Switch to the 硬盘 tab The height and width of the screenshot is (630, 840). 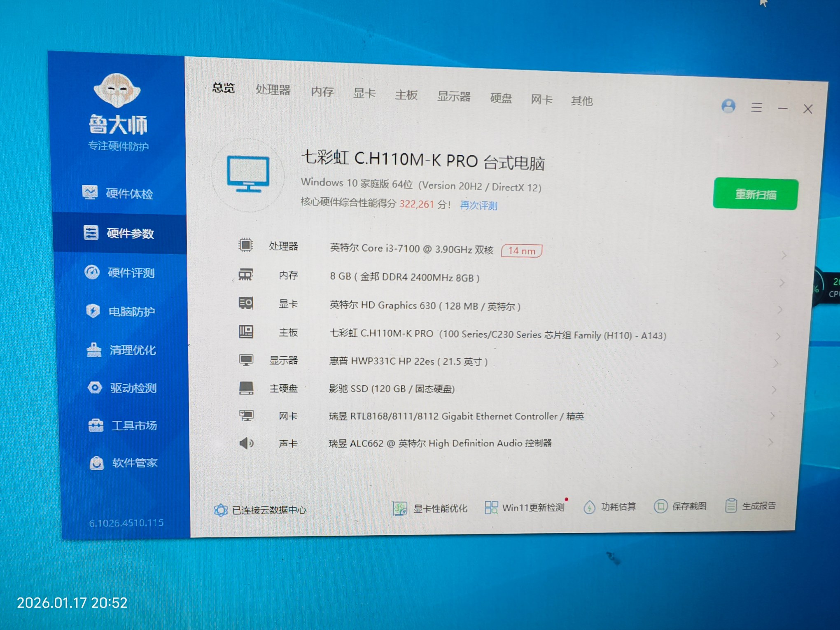pyautogui.click(x=501, y=98)
